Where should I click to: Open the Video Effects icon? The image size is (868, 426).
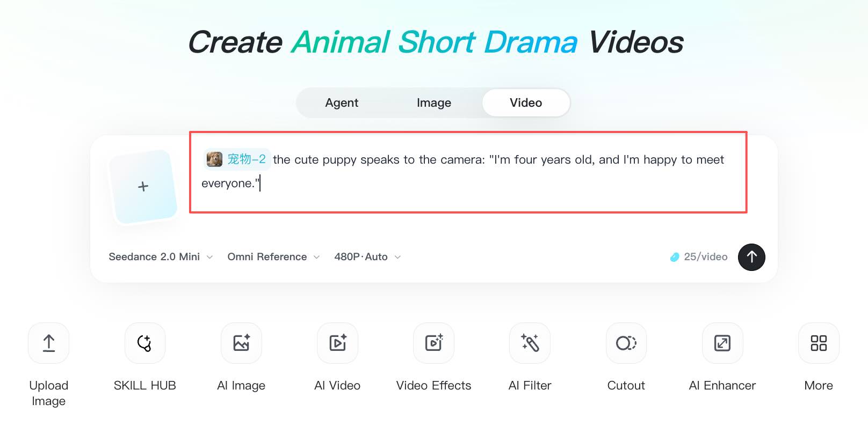pos(433,343)
